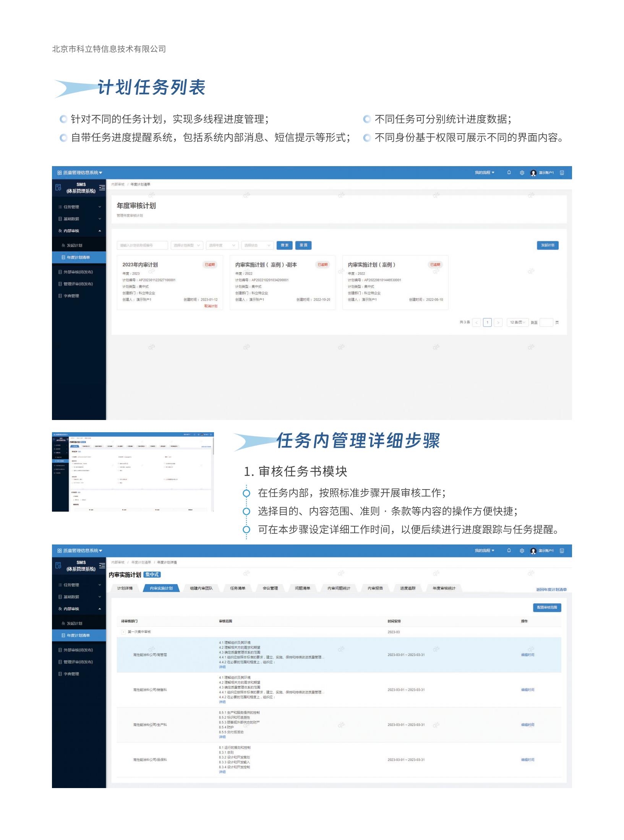Click the notification bell above the 年度审核计划 page

pos(509,173)
